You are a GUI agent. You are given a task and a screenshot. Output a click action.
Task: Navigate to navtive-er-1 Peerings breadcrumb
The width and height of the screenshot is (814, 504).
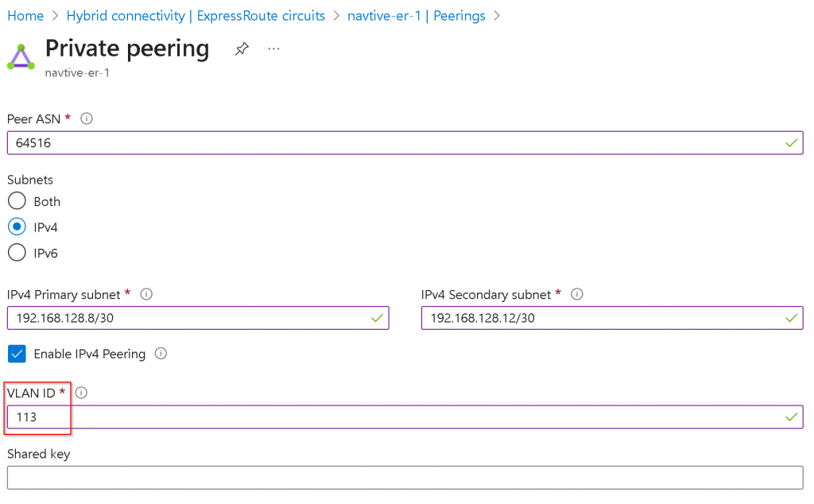coord(416,16)
